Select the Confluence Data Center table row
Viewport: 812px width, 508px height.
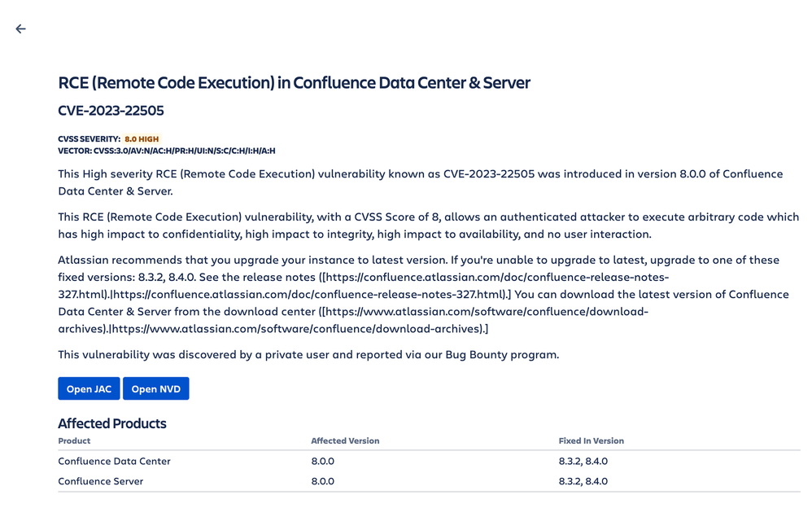(x=429, y=461)
